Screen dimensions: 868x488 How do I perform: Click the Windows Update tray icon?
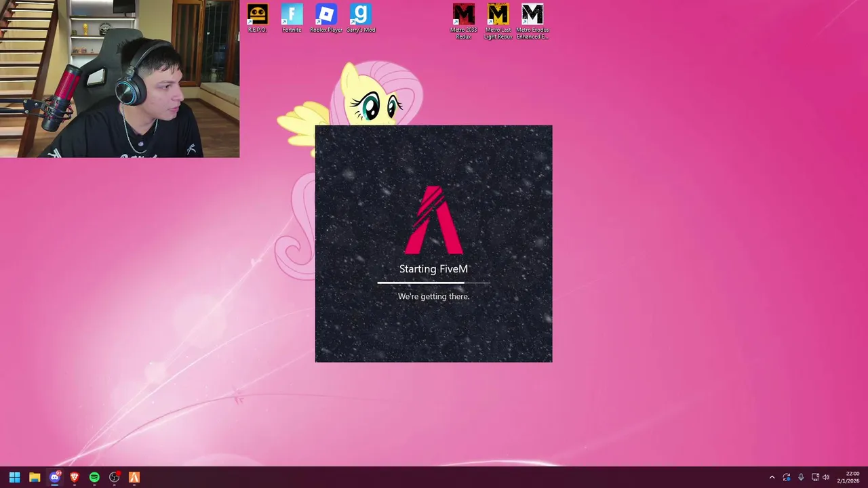coord(787,477)
